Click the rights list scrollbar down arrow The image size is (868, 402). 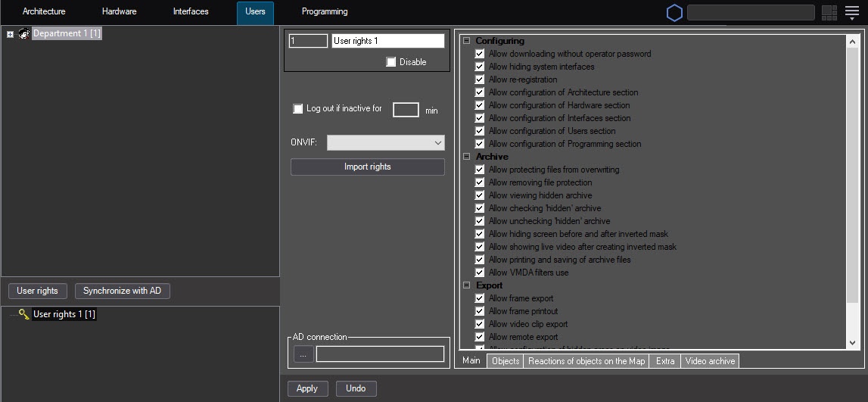853,342
